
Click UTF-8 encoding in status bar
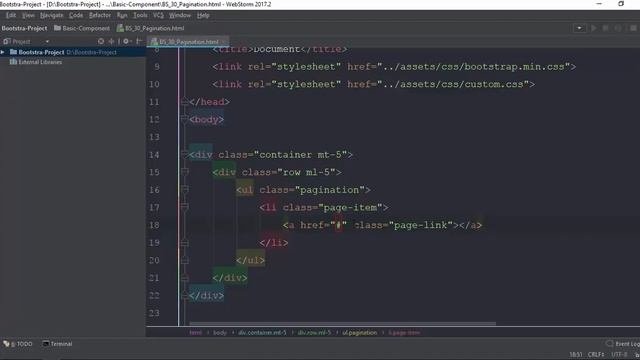tap(619, 354)
